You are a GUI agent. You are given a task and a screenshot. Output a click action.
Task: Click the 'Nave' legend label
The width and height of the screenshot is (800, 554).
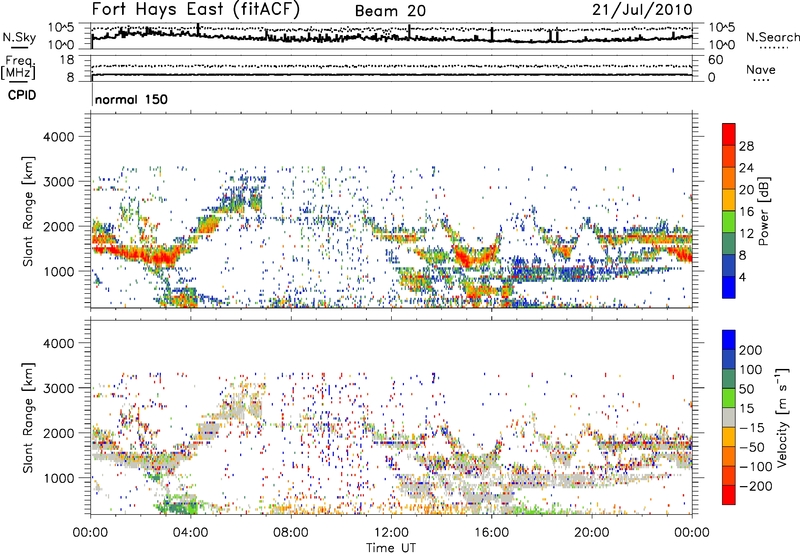pyautogui.click(x=761, y=70)
